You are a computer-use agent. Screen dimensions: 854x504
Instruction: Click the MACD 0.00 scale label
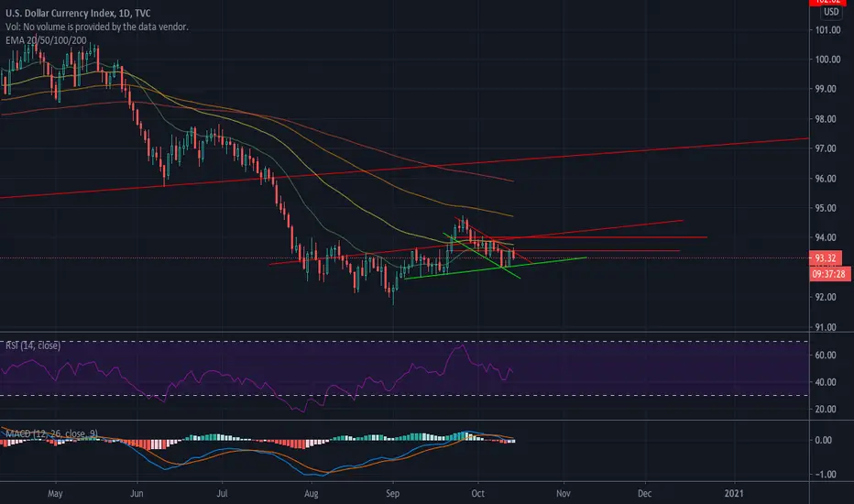click(x=823, y=440)
